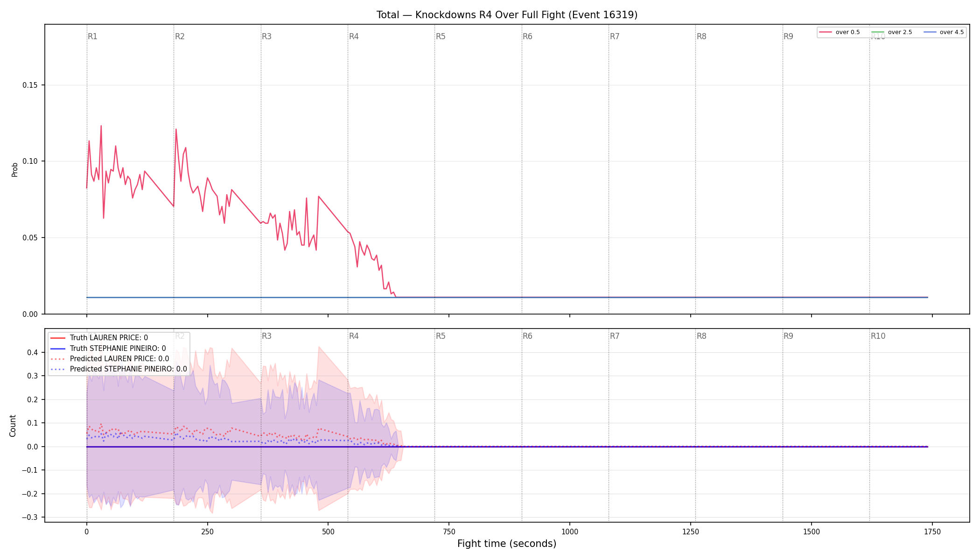
Task: Click the R4 round marker in top chart
Action: point(354,36)
